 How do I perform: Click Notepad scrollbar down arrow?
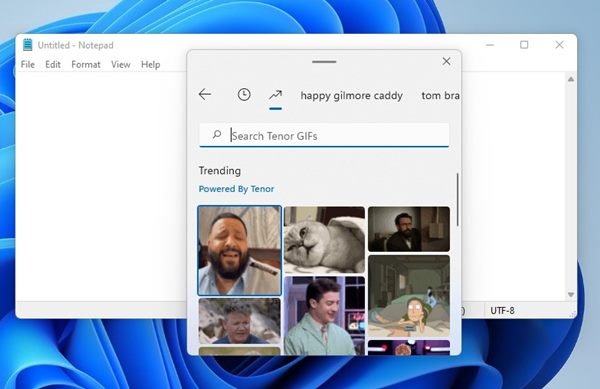pyautogui.click(x=571, y=295)
